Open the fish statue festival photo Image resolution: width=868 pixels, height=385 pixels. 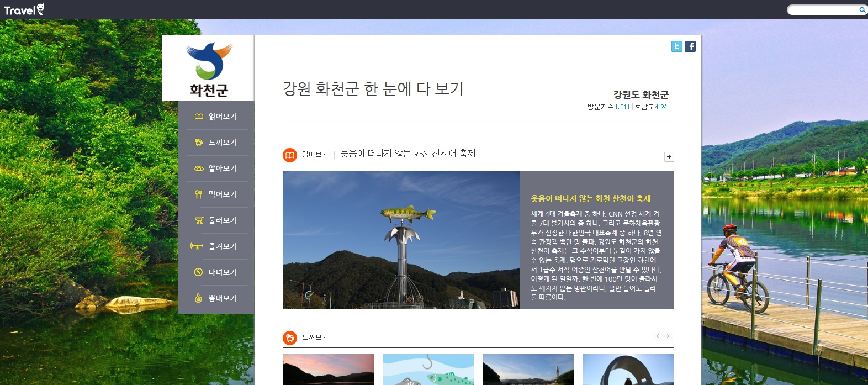click(401, 239)
